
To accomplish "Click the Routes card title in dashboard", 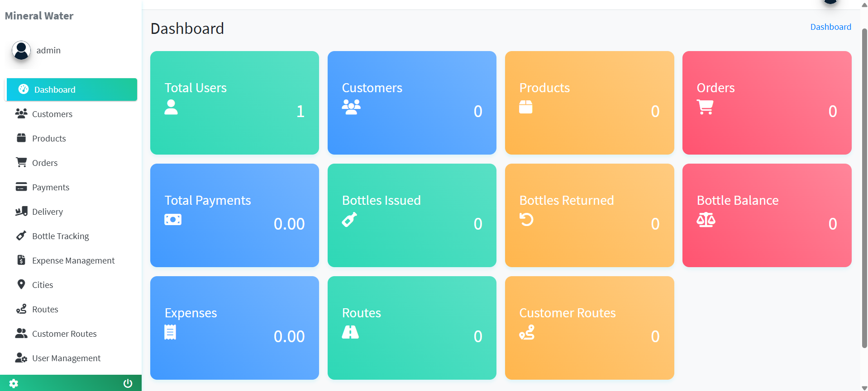I will [361, 313].
